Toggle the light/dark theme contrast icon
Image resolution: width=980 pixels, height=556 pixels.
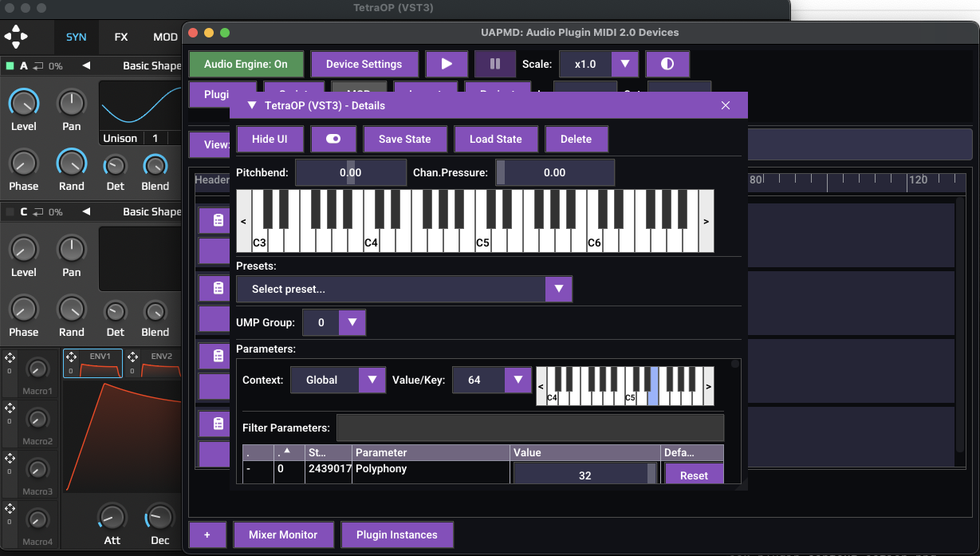[667, 64]
